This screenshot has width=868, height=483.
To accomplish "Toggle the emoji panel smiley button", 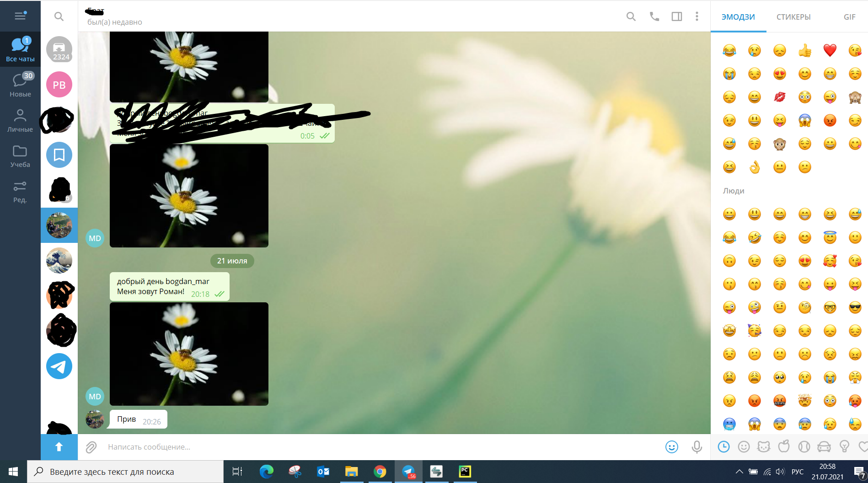I will pyautogui.click(x=672, y=447).
